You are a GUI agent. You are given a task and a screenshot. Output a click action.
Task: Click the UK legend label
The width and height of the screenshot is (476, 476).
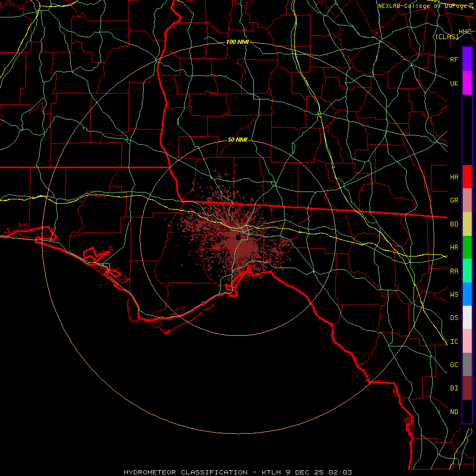[454, 83]
